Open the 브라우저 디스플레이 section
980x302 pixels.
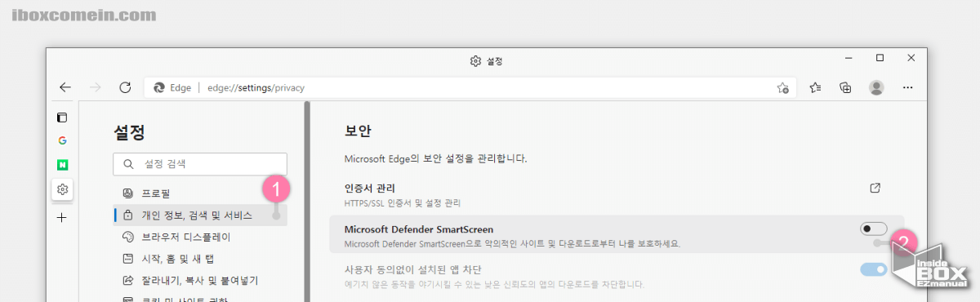coord(200,238)
